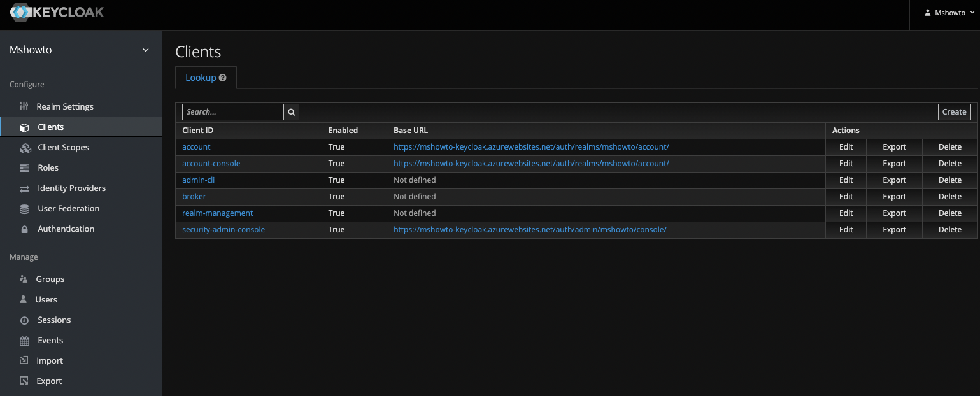
Task: Open the account client Base URL
Action: pyautogui.click(x=531, y=147)
